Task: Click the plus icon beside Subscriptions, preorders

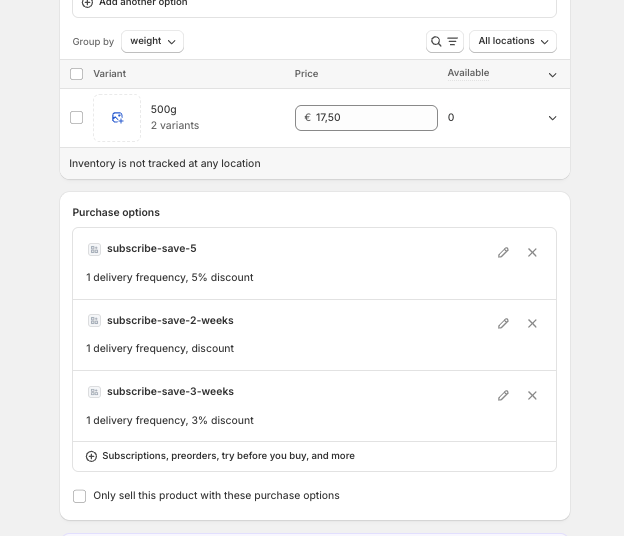Action: pos(91,456)
